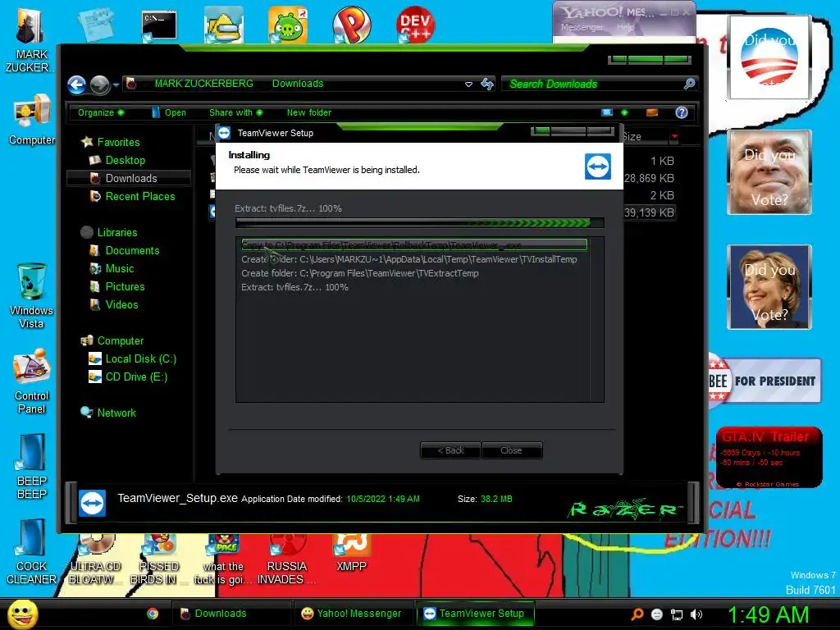Launch command prompt desktop shortcut
840x630 pixels.
coord(159,25)
